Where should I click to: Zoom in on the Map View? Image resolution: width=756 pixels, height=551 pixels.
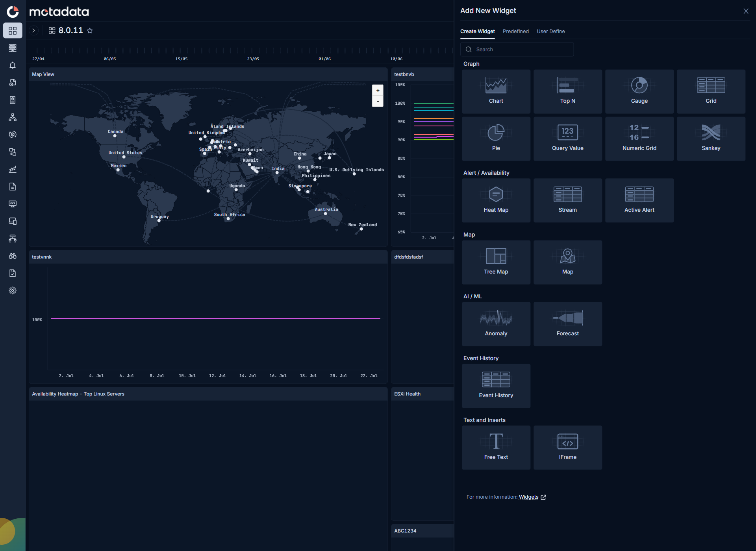pos(378,91)
